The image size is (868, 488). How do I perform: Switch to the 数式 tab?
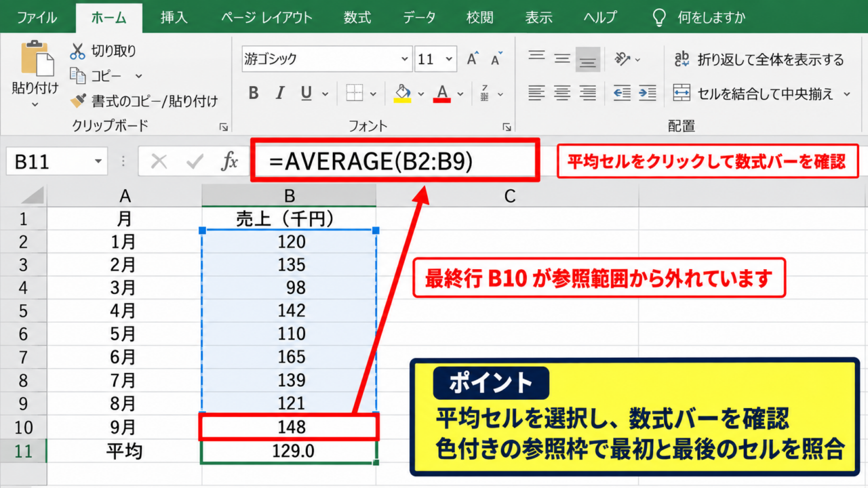[357, 18]
